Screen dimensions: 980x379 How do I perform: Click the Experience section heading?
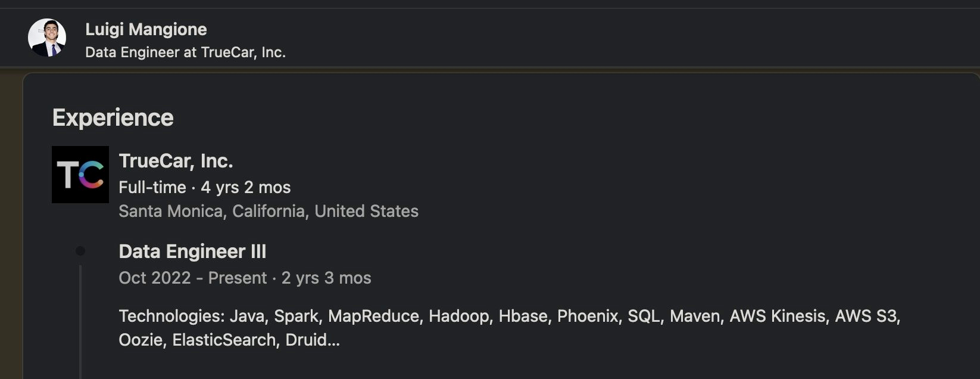113,117
